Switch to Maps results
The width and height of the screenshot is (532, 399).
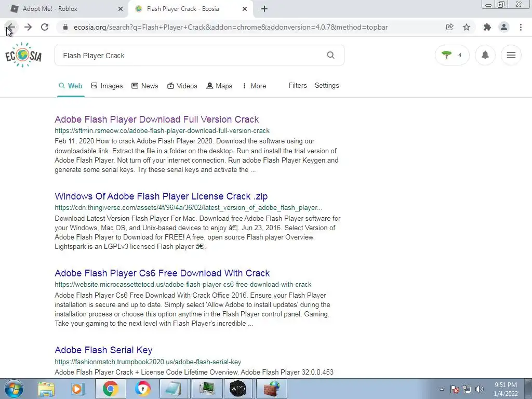pos(219,86)
